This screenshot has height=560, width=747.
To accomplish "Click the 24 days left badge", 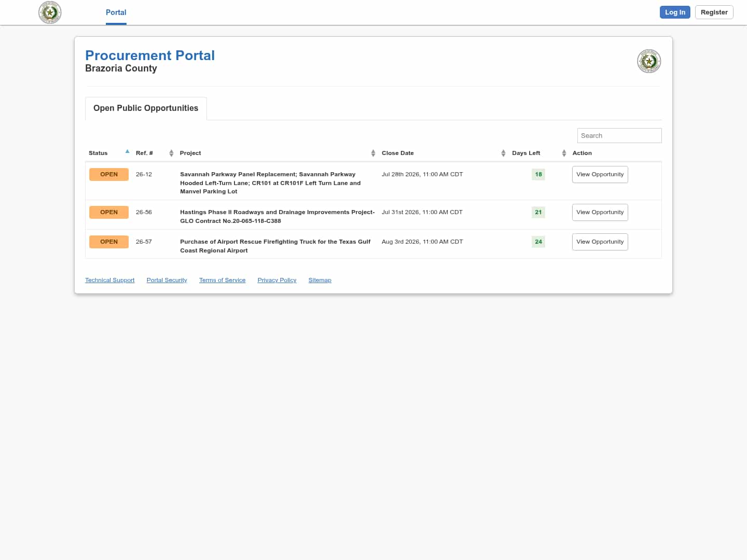I will pos(538,242).
